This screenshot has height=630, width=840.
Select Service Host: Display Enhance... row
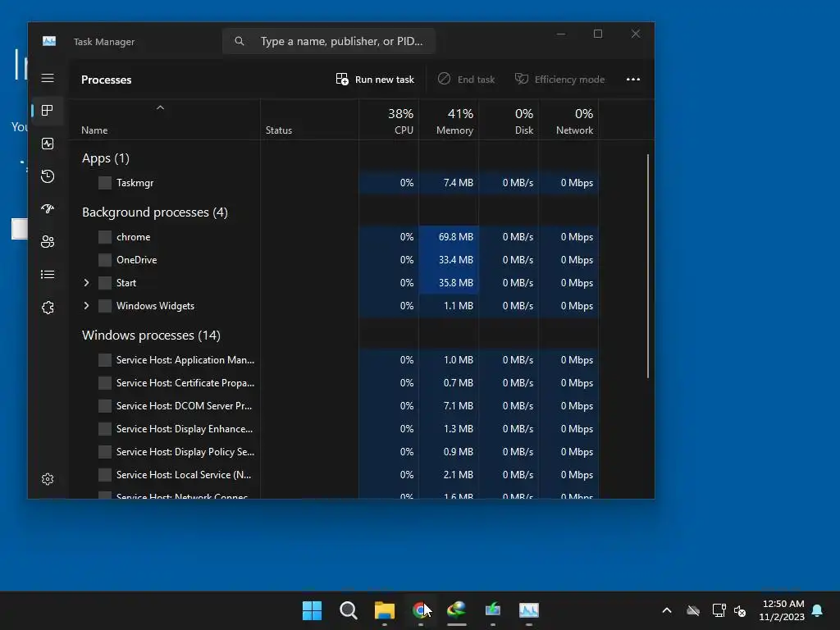pos(340,429)
